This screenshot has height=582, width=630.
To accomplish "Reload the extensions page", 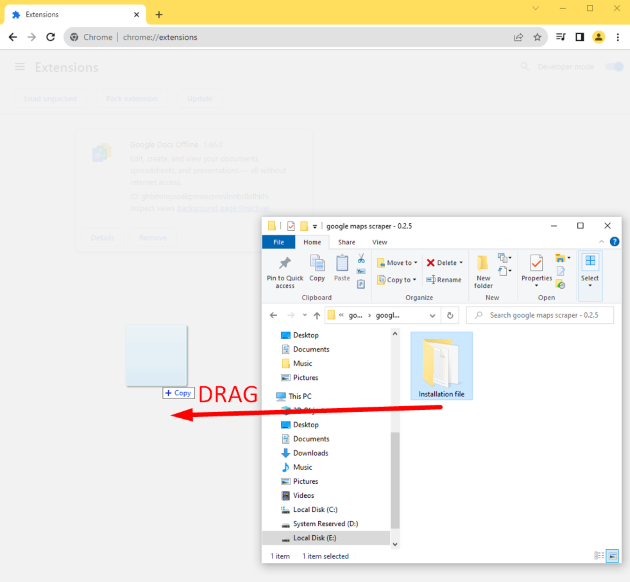I will coord(51,37).
